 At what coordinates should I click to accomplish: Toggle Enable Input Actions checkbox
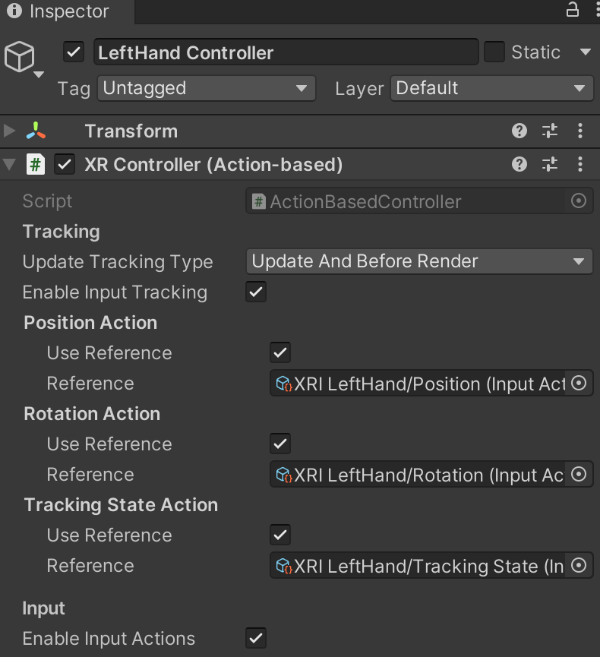click(256, 638)
